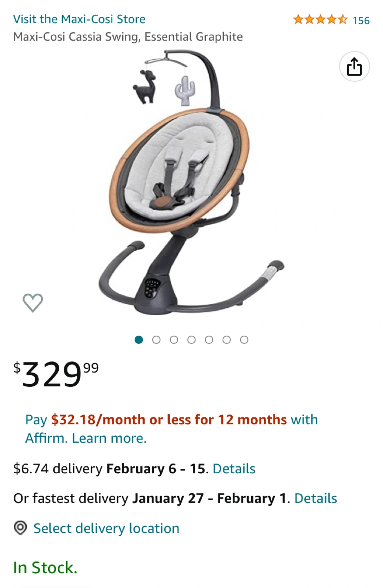Tap the delivery location pin icon
Screen dimensions: 383x588
[20, 528]
